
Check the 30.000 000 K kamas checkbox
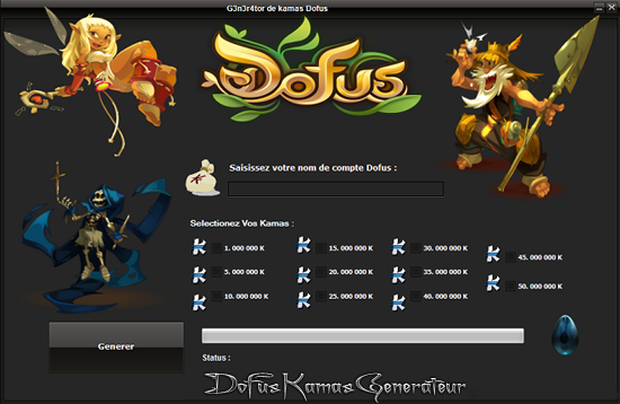[416, 248]
